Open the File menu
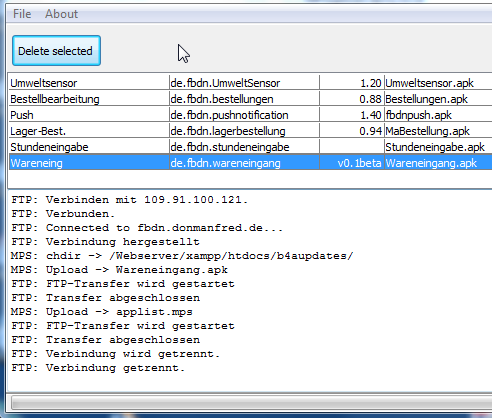Viewport: 492px width, 418px height. tap(22, 14)
